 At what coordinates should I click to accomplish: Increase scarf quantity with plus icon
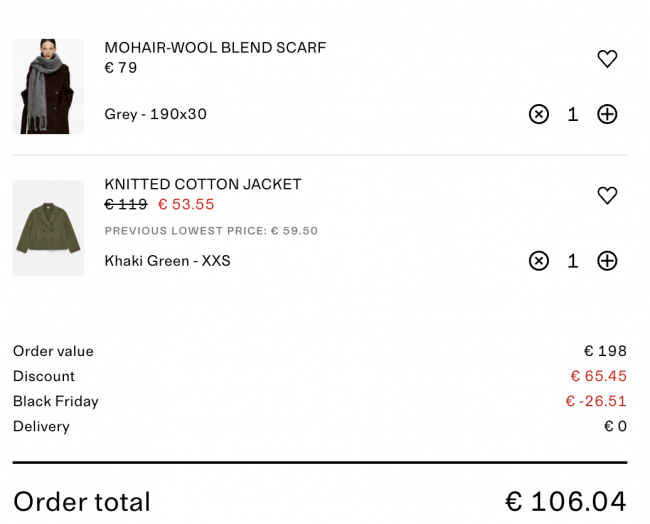tap(607, 114)
